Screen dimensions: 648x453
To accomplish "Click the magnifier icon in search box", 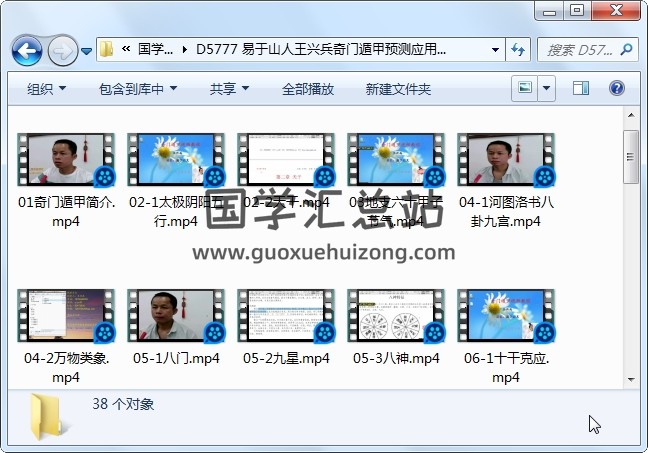I will click(x=624, y=49).
